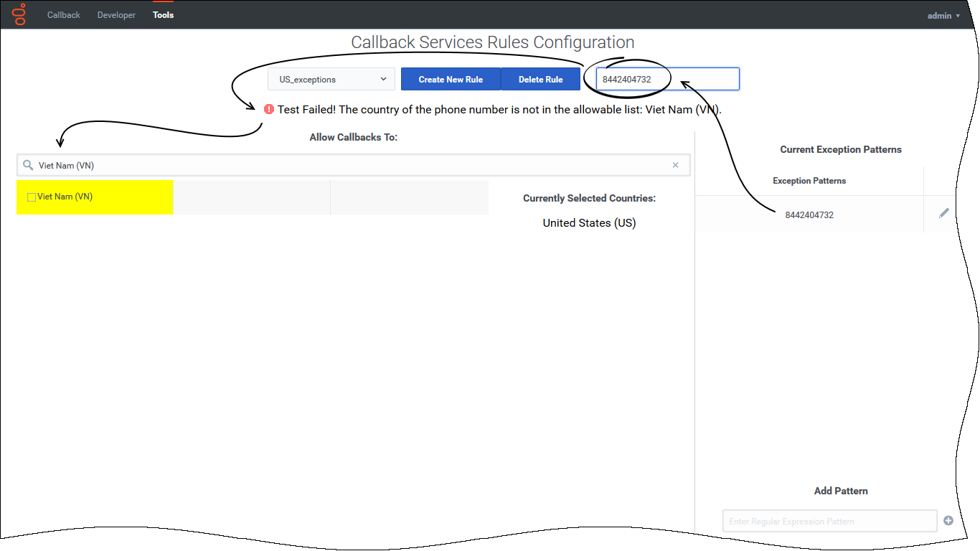Click the red Test Failed error icon

[269, 109]
